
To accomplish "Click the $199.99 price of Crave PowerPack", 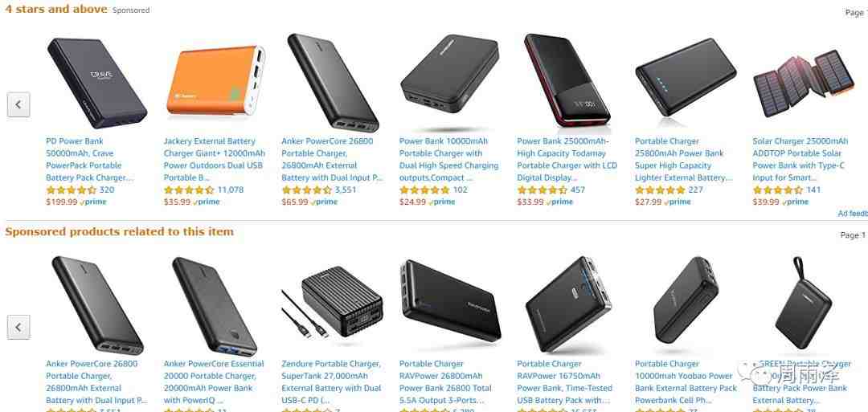I will coord(61,202).
